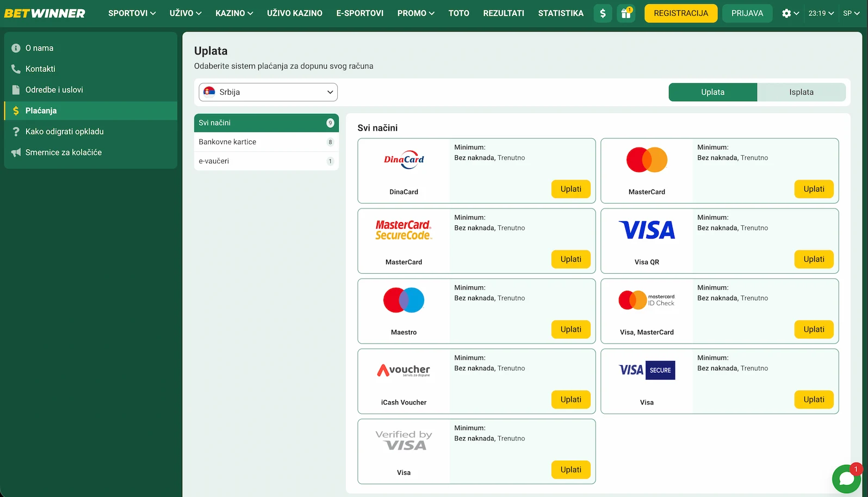Click Uplati for mastercard ID Check
The width and height of the screenshot is (868, 497).
coord(814,329)
